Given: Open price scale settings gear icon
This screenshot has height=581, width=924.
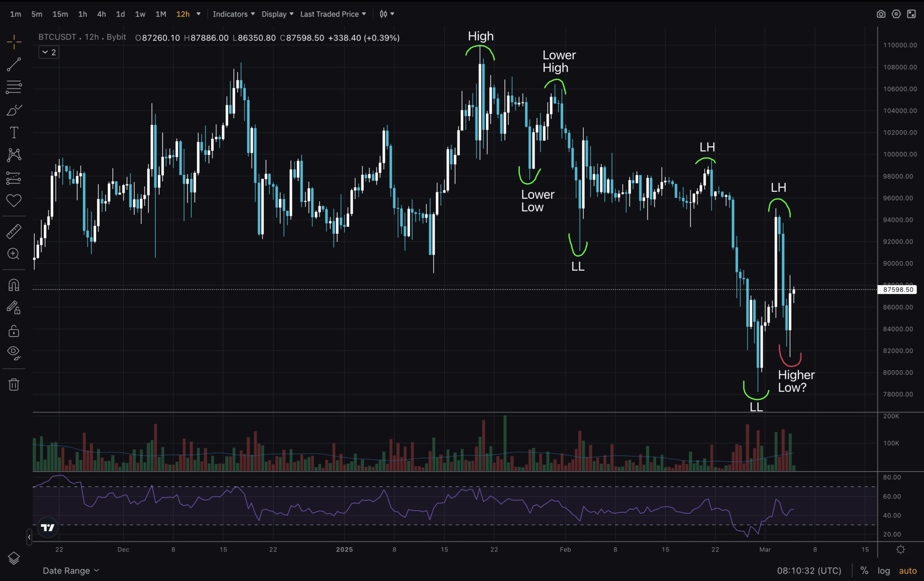Looking at the screenshot, I should point(901,549).
